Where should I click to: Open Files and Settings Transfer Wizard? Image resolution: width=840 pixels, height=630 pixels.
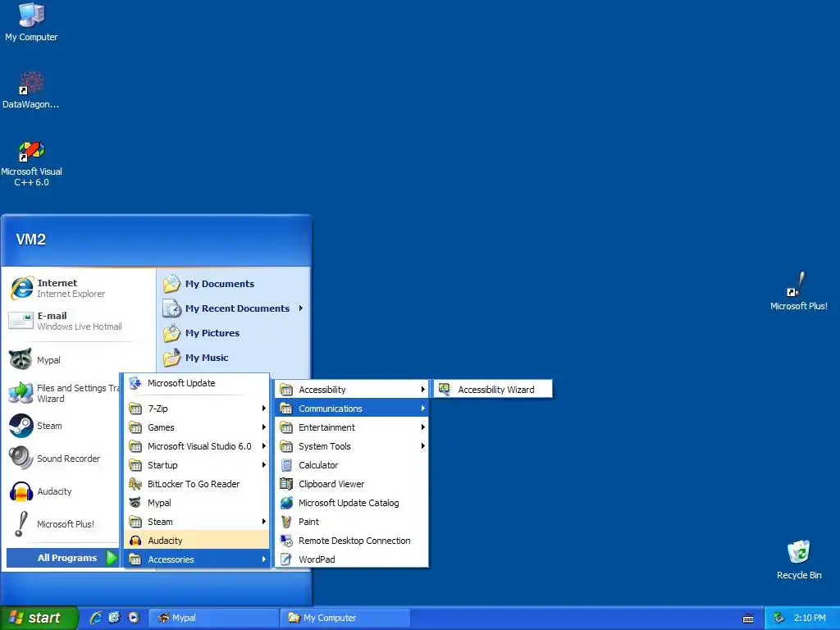63,393
